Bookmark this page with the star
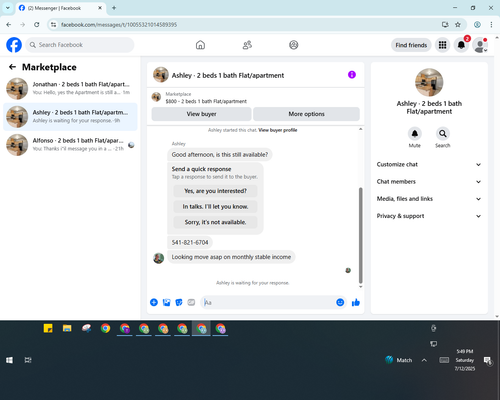 (x=458, y=25)
